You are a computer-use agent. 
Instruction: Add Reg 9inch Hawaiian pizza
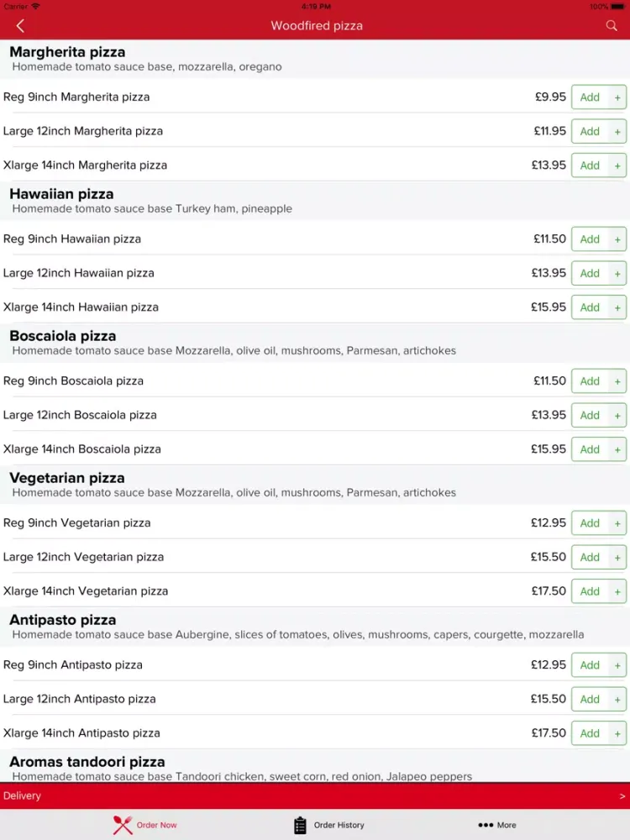point(590,239)
